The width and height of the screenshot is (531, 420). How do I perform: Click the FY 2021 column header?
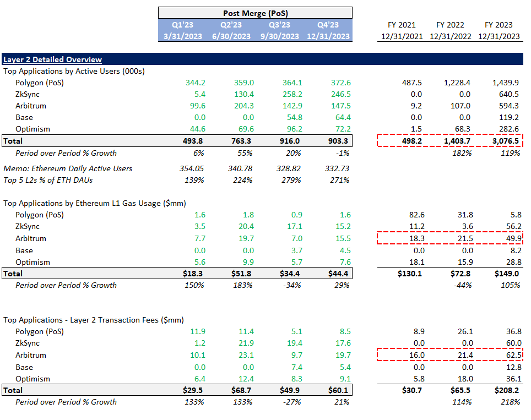402,25
